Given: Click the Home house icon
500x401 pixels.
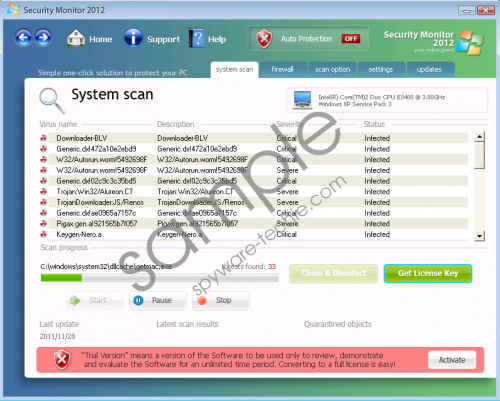Looking at the screenshot, I should coord(76,38).
